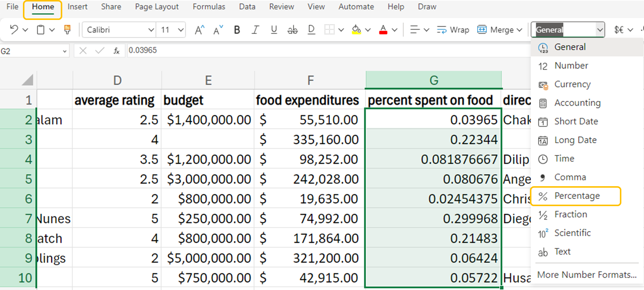
Task: Click the Double Underline icon
Action: click(311, 30)
